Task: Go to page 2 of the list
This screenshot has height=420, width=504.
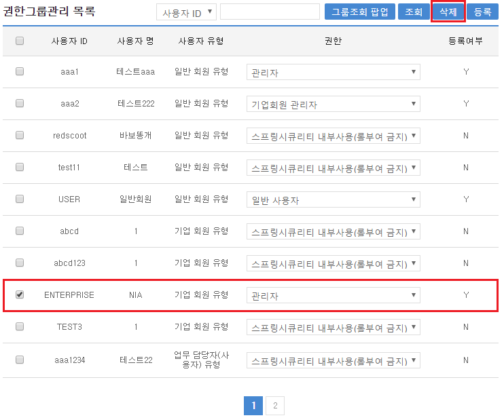Action: point(275,406)
